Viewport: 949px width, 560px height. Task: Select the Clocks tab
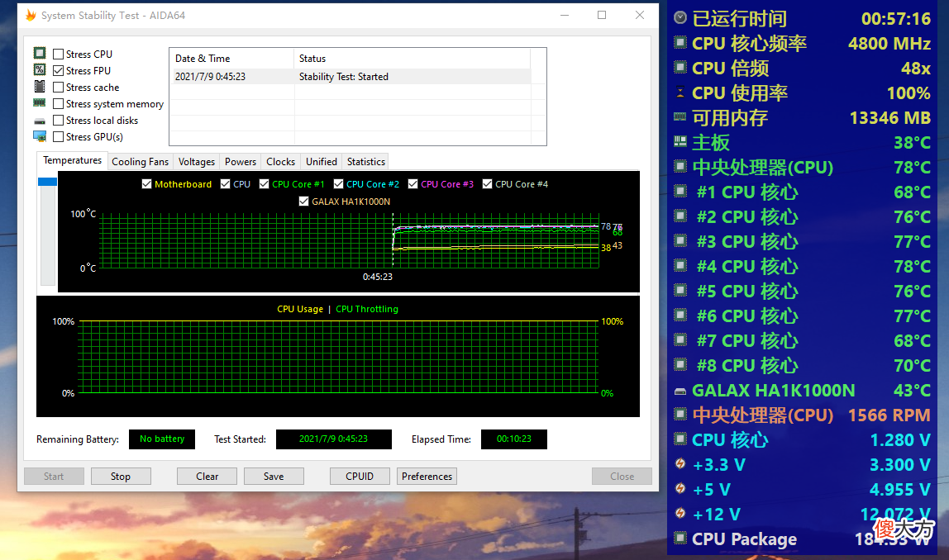(x=281, y=161)
